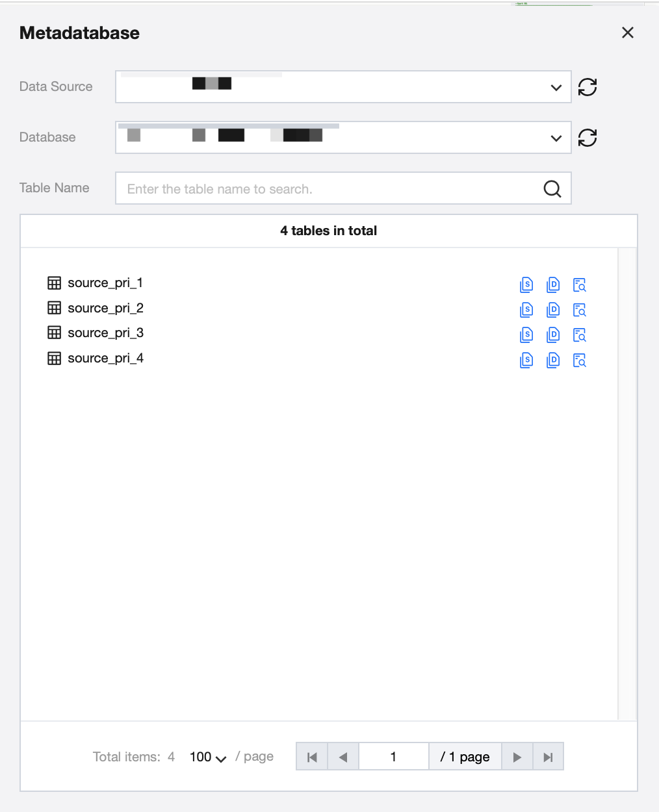Image resolution: width=659 pixels, height=812 pixels.
Task: Click the page number input box
Action: coord(393,757)
